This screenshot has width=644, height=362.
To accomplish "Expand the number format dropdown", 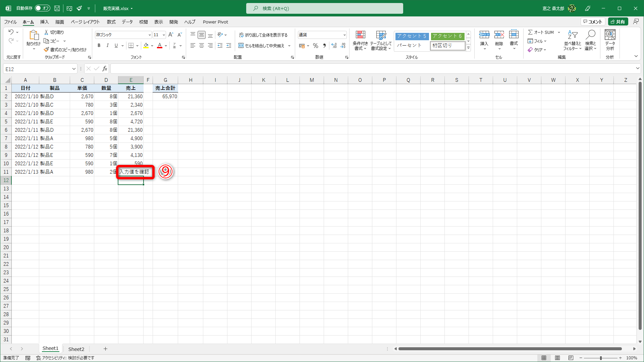I will click(x=344, y=35).
